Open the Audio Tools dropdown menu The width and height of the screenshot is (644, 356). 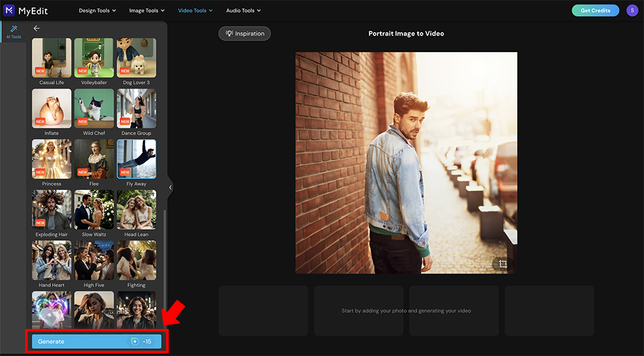(243, 11)
